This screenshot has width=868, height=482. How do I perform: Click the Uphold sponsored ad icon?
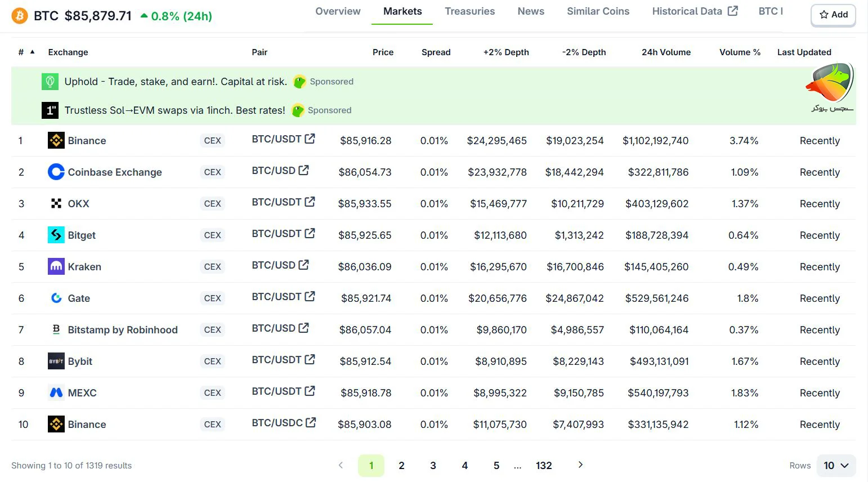(x=50, y=82)
